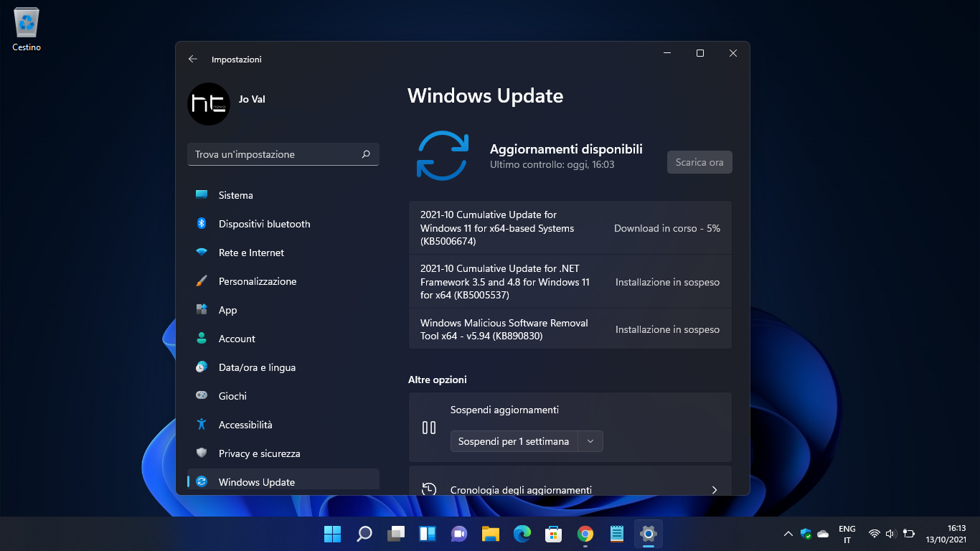
Task: Show hidden system tray icons
Action: coord(788,534)
